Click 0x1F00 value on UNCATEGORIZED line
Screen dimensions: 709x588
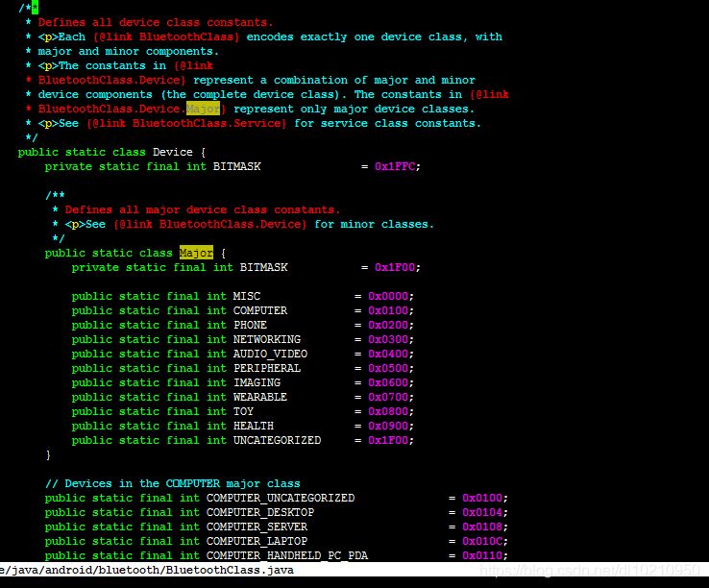coord(388,440)
